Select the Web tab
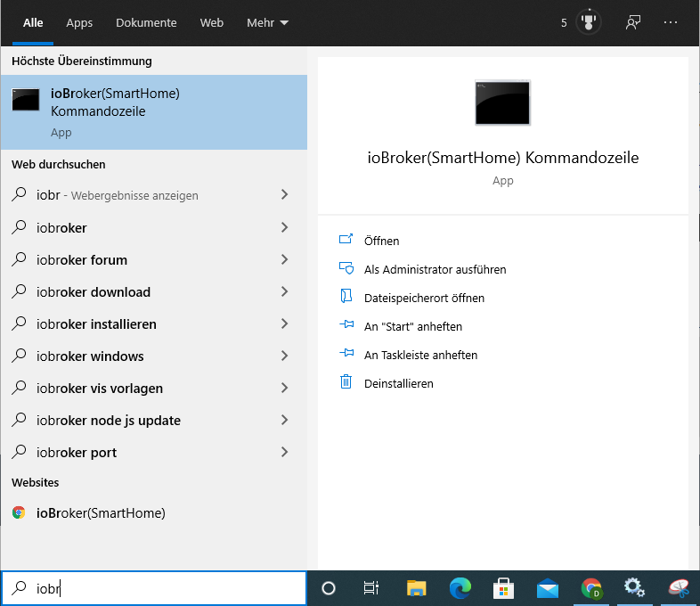 [x=212, y=23]
